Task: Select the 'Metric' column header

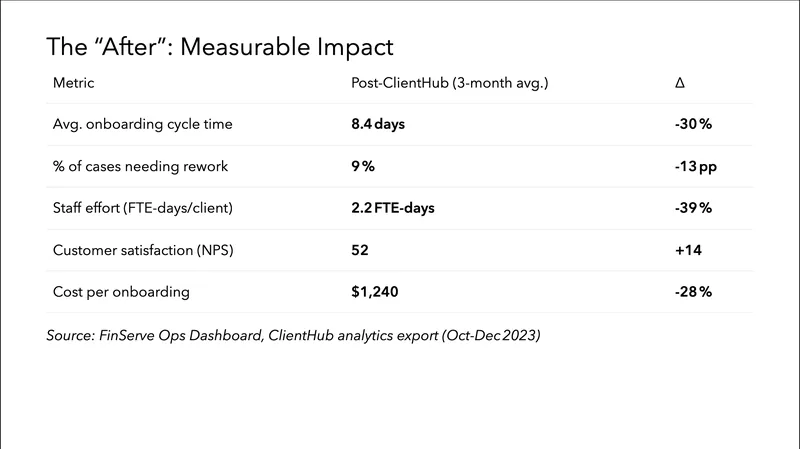Action: coord(73,82)
